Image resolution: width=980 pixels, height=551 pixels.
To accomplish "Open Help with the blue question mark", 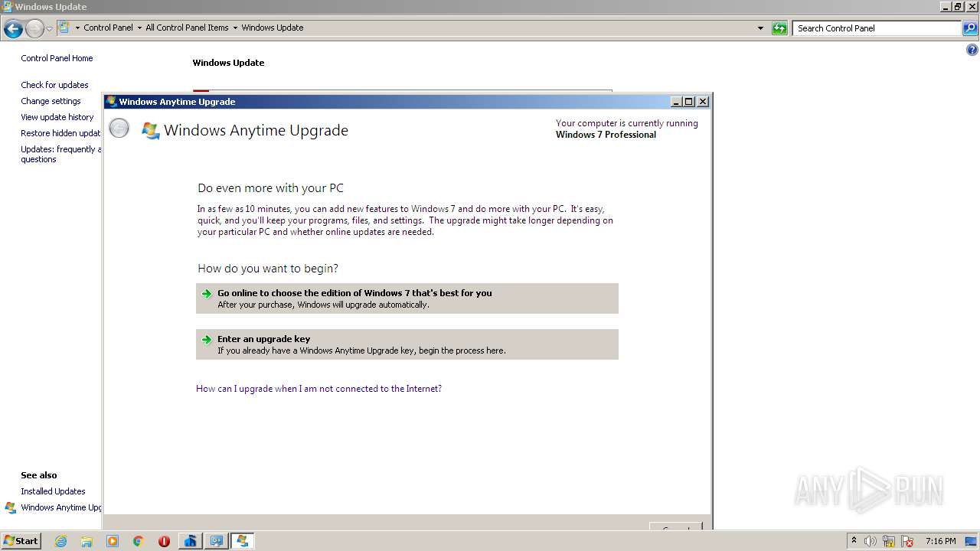I will 972,51.
